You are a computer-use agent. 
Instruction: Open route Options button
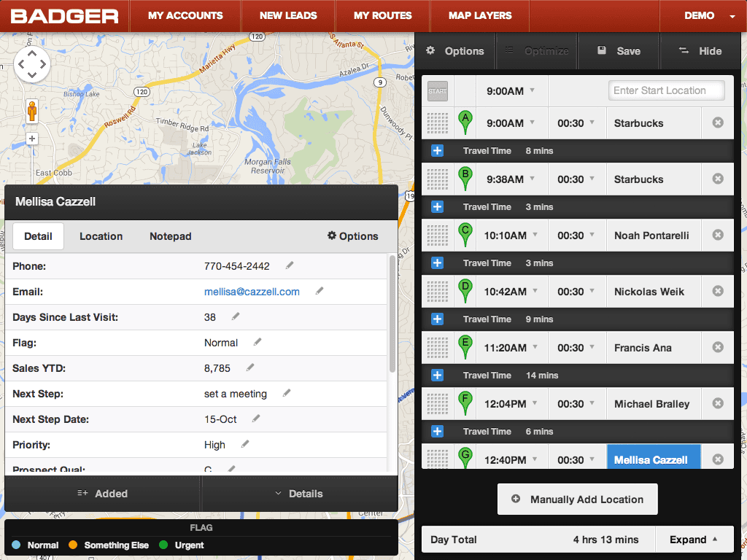[x=455, y=51]
